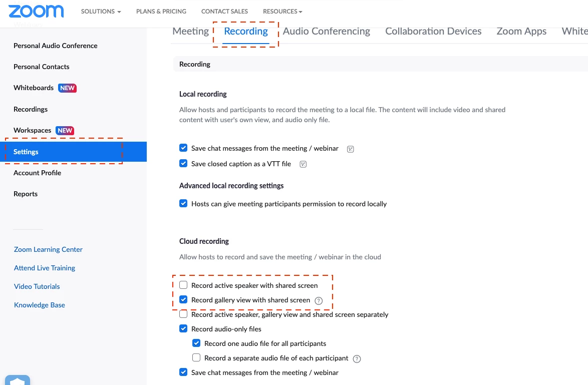The width and height of the screenshot is (588, 385).
Task: Open the Zoom Learning Center link
Action: (x=48, y=250)
